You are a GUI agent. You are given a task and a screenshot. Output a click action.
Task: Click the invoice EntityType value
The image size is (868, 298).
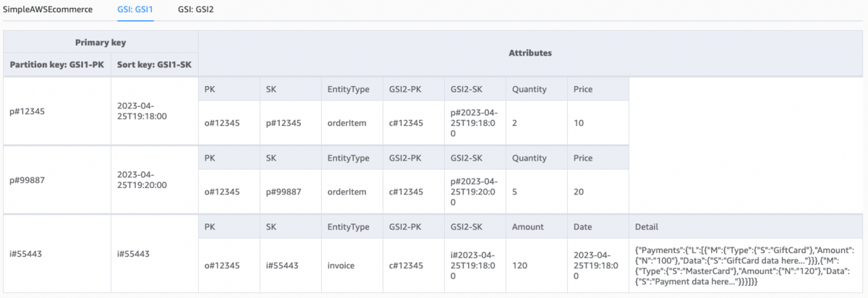click(x=342, y=265)
